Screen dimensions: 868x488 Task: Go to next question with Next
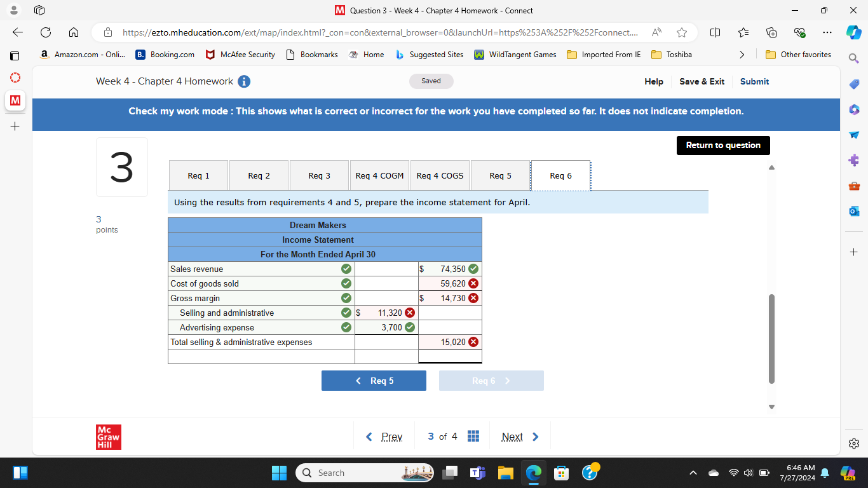[520, 437]
